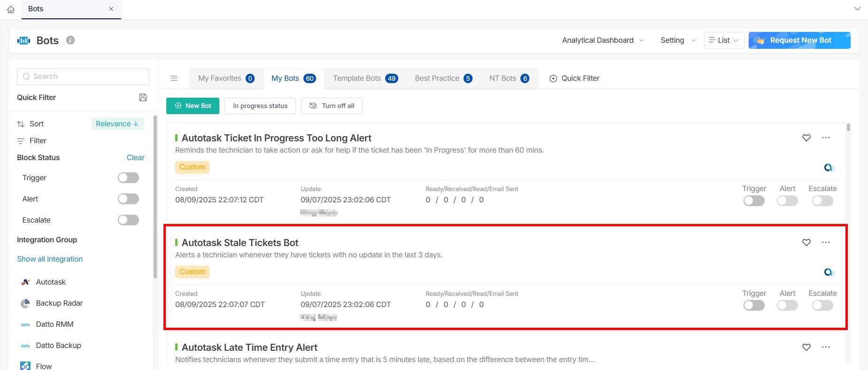Open Autotask Late Time Entry Alert title
The height and width of the screenshot is (370, 868).
pyautogui.click(x=249, y=347)
